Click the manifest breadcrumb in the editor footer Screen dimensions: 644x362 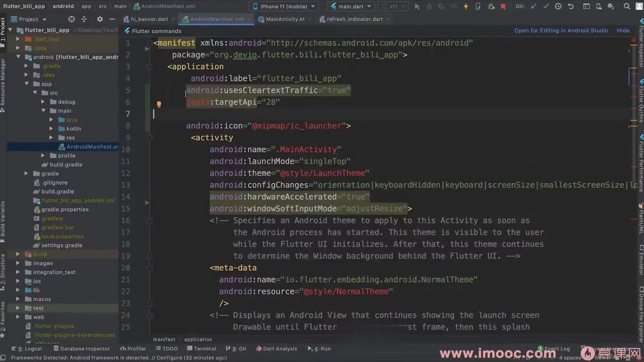pyautogui.click(x=164, y=339)
